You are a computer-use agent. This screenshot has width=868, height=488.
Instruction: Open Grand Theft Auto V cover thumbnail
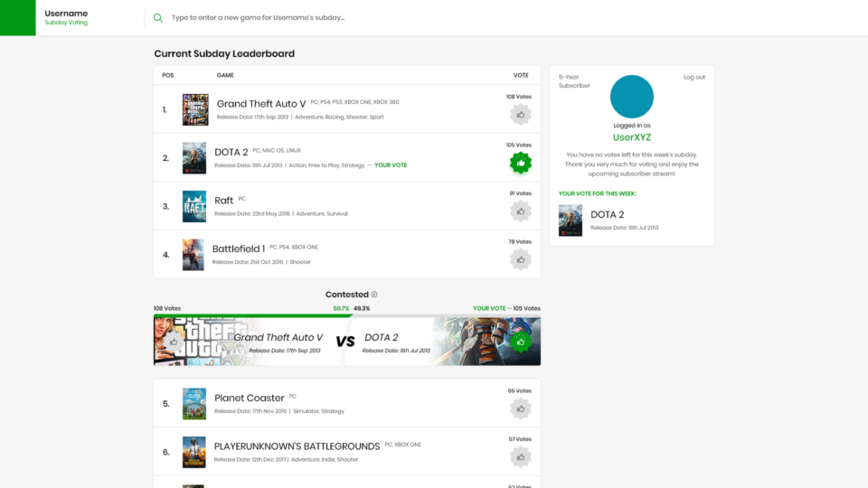click(x=195, y=109)
